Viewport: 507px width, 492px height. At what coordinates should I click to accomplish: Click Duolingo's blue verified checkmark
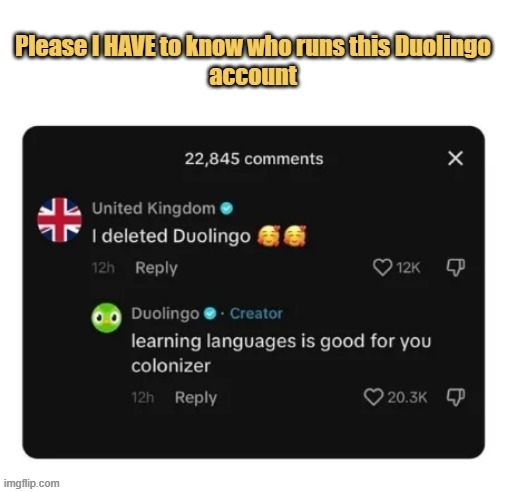210,313
